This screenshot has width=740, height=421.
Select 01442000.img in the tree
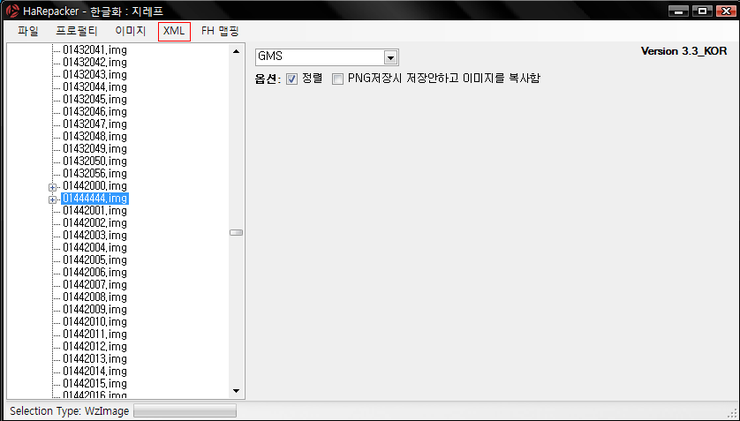tap(95, 186)
